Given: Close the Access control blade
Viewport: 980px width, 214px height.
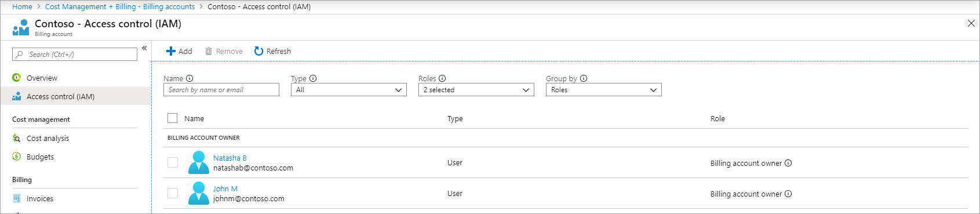Looking at the screenshot, I should click(971, 23).
